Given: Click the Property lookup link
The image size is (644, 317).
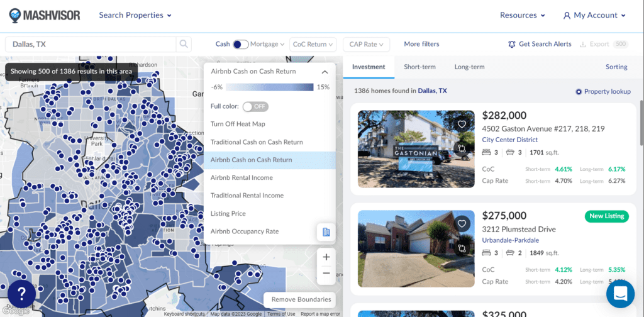Looking at the screenshot, I should 608,92.
